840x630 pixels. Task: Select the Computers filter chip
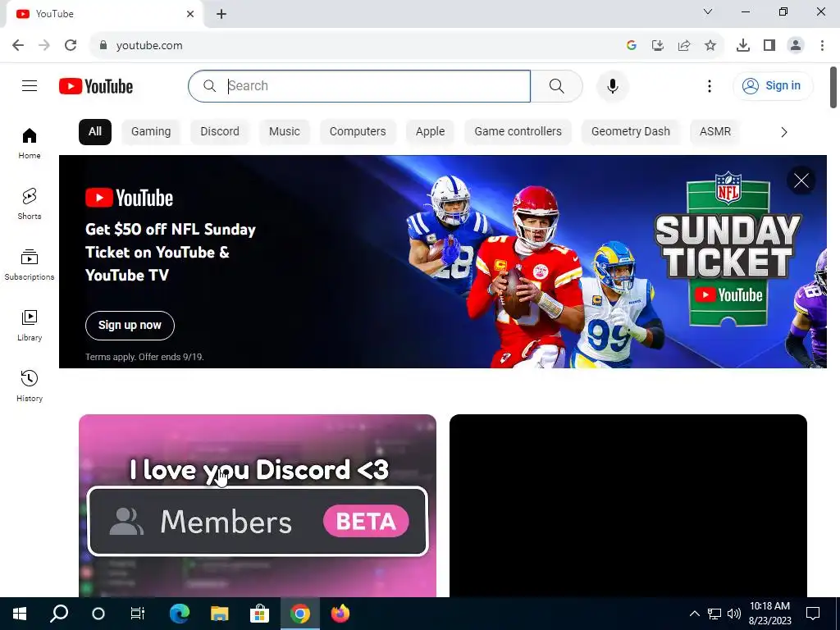[x=358, y=132]
